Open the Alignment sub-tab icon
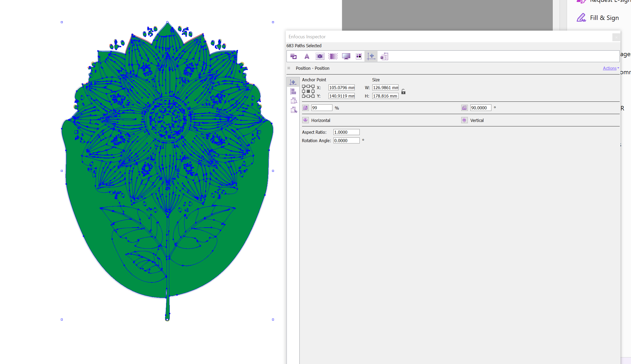Screen dimensions: 631x364 [x=293, y=92]
